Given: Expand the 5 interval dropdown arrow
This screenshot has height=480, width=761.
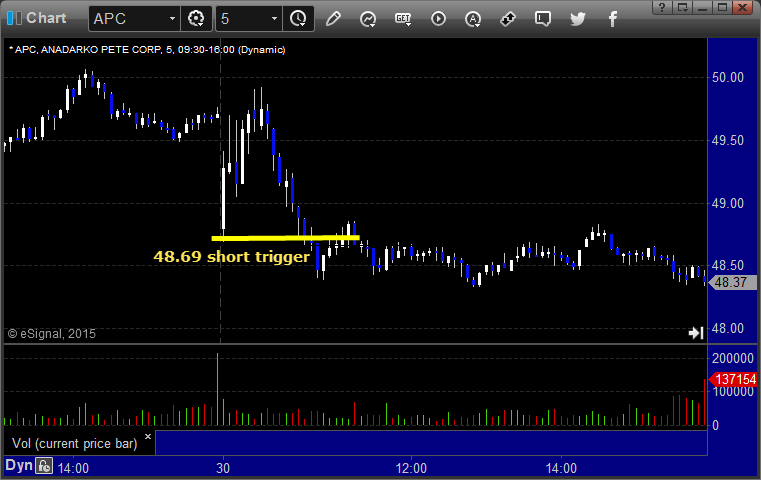Looking at the screenshot, I should coord(274,19).
